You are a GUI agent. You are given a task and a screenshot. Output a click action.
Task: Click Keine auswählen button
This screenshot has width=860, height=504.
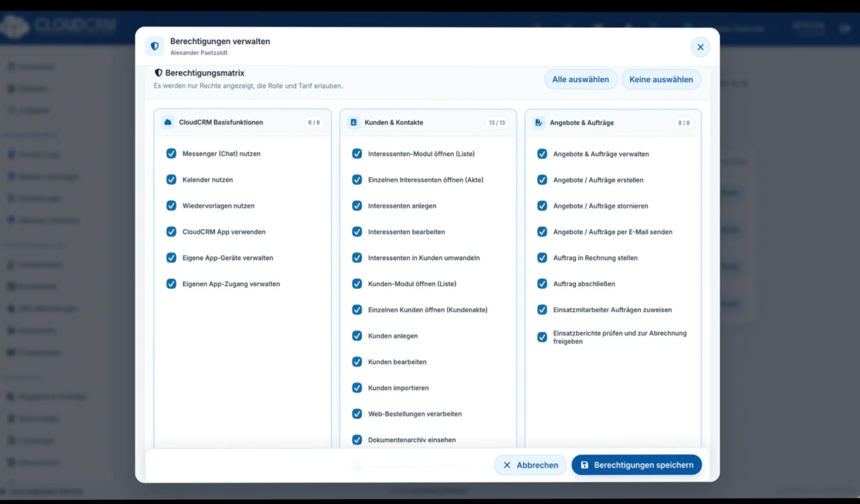tap(661, 79)
